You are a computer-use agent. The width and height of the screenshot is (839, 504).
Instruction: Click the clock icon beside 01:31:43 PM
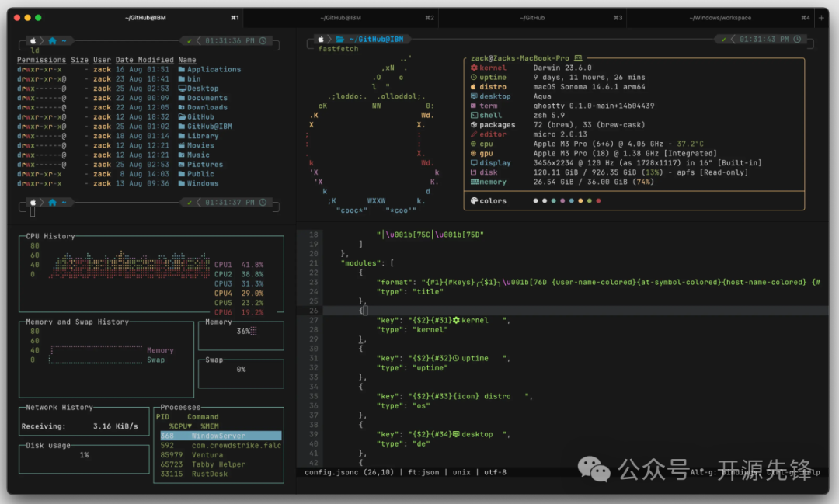[797, 39]
